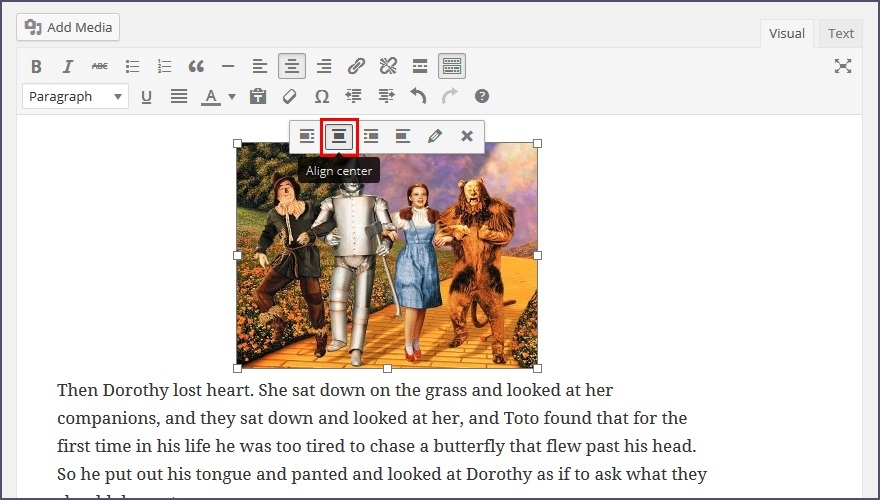This screenshot has width=880, height=500.
Task: Click the Insert/edit link icon
Action: 356,67
